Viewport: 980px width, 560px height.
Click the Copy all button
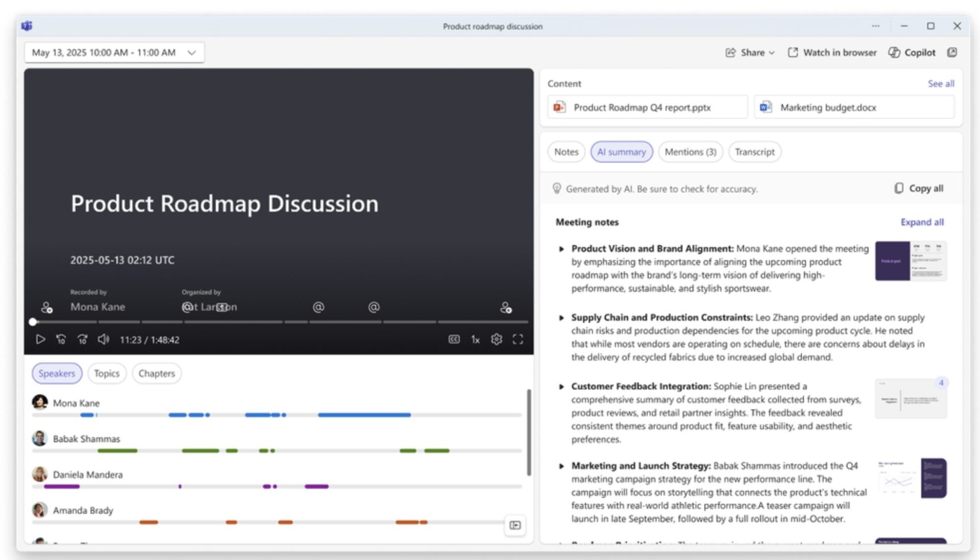[919, 188]
